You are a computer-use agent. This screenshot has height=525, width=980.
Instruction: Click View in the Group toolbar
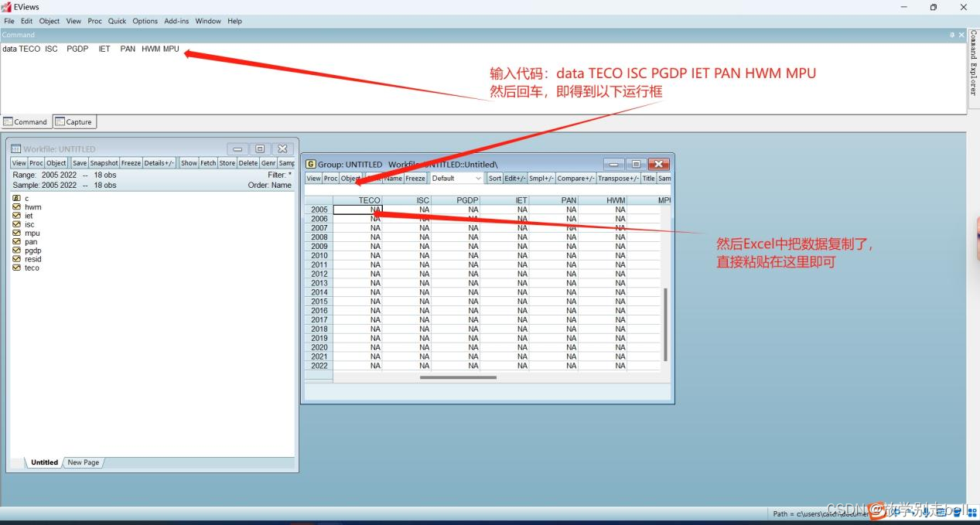click(x=313, y=178)
